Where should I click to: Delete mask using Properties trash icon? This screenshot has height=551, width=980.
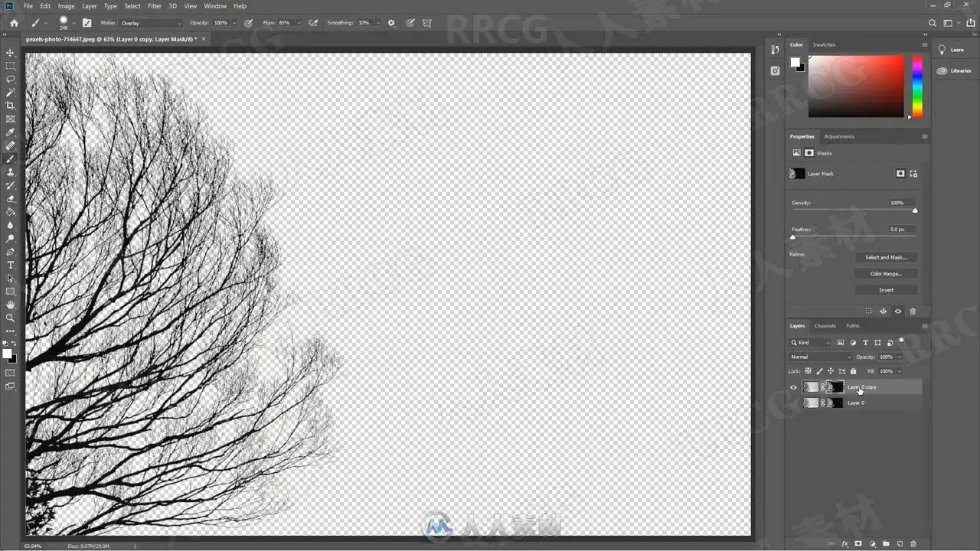(x=913, y=311)
